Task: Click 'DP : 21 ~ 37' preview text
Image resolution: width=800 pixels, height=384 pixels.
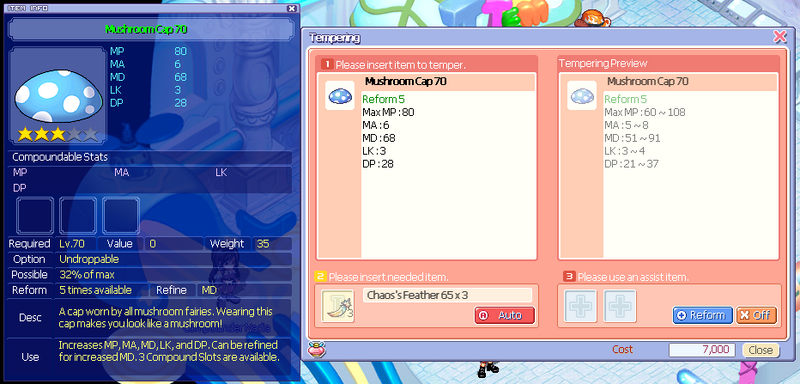Action: tap(632, 164)
